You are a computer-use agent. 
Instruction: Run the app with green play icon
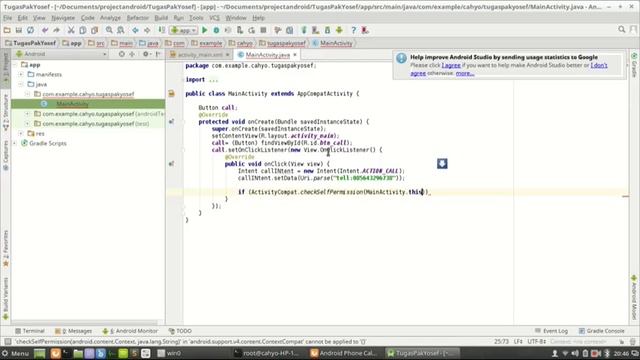point(204,30)
